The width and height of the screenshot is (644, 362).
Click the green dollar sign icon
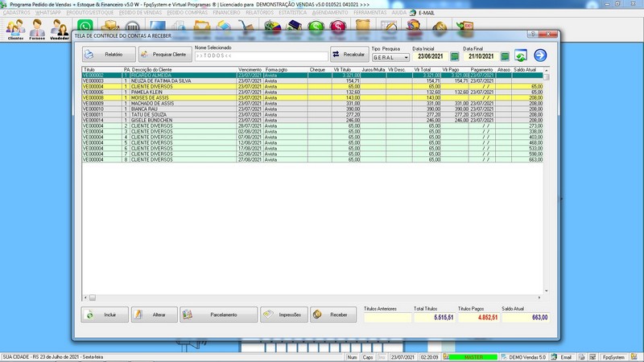316,27
